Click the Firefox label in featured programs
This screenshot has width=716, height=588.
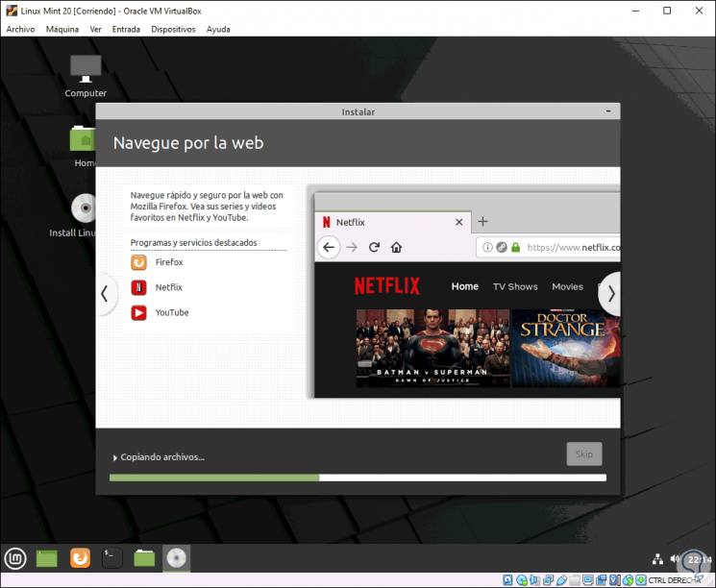click(x=169, y=262)
